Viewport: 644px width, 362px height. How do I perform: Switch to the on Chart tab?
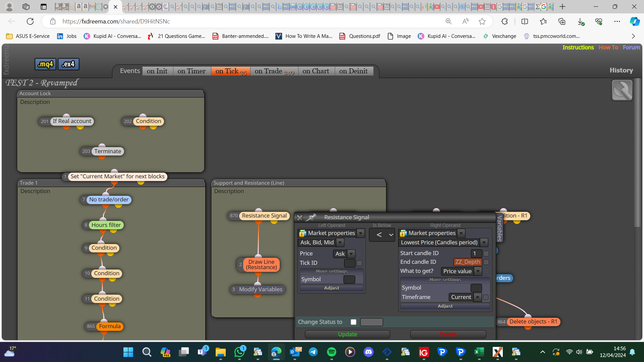pyautogui.click(x=316, y=71)
